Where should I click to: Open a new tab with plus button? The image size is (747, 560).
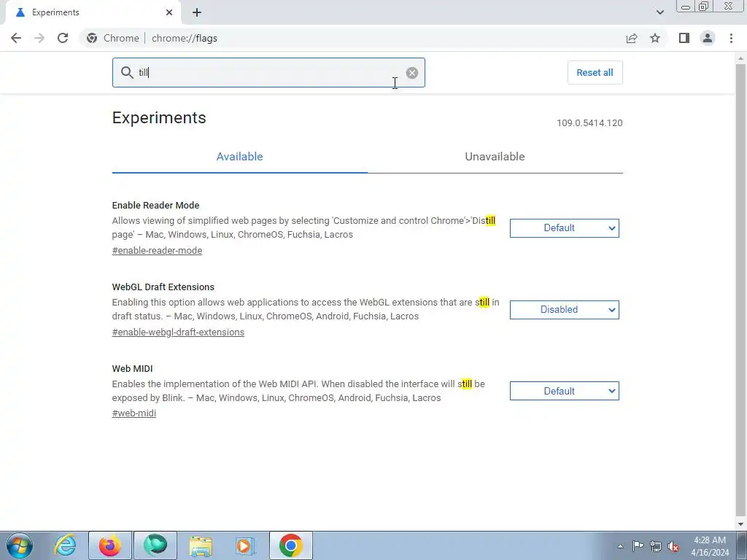click(x=197, y=12)
